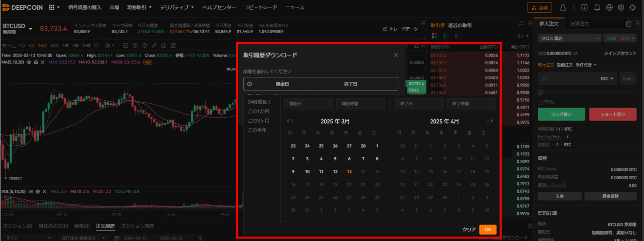
Task: Open the デリバティブ dropdown menu
Action: coord(177,8)
